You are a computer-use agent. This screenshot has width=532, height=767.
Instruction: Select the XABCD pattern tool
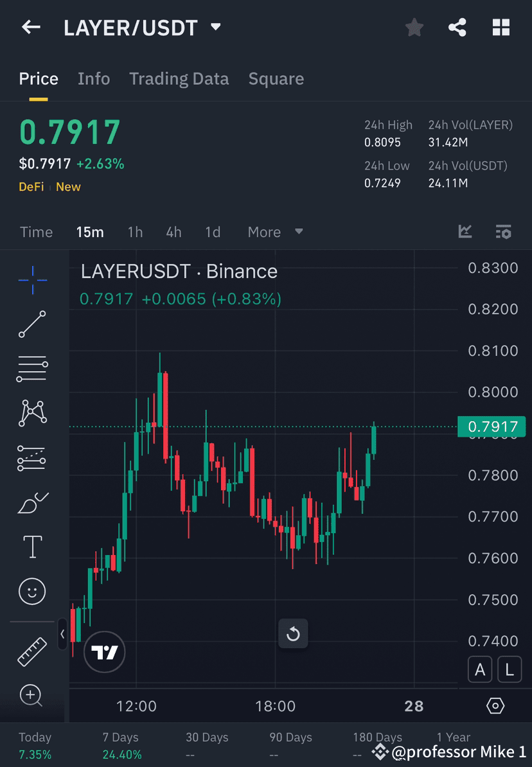pos(32,413)
